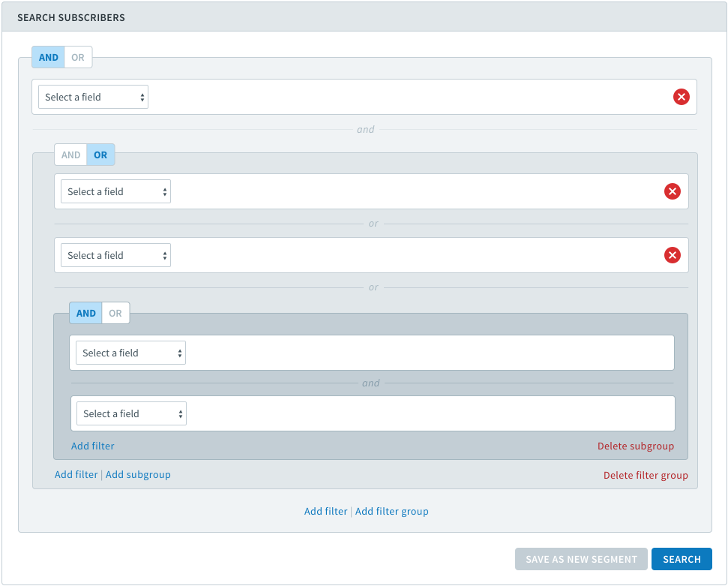Click Add subgroup link

click(138, 474)
